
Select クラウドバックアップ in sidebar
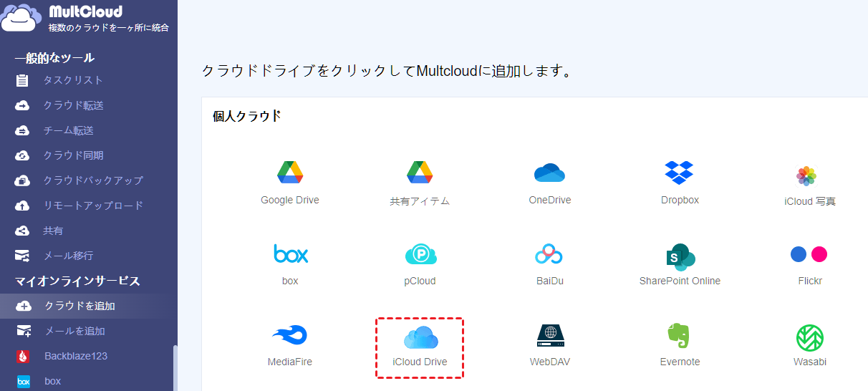(93, 180)
